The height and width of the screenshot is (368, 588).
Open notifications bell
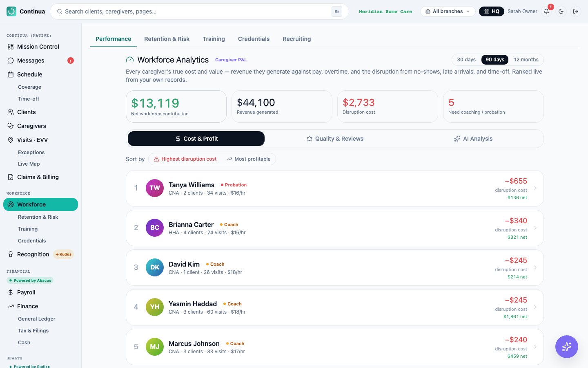click(x=546, y=11)
